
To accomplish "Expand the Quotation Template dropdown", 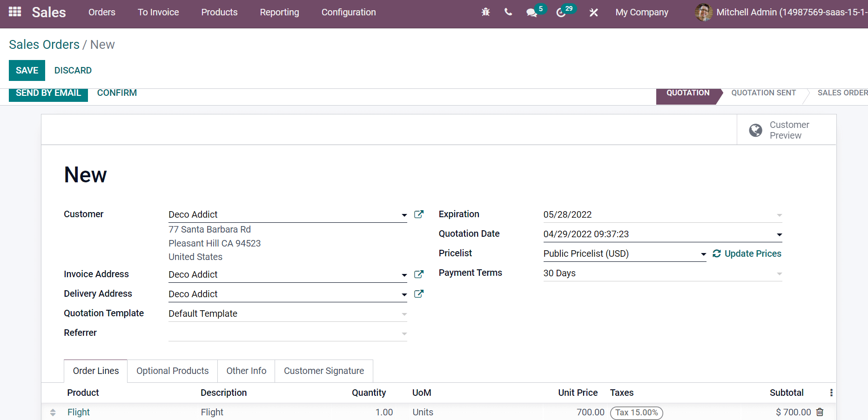I will 404,314.
